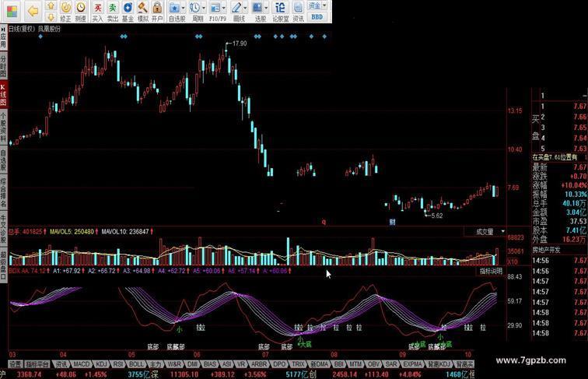Image resolution: width=588 pixels, height=379 pixels.
Task: Open the 牛叉诊股 sidebar tab
Action: [3, 229]
